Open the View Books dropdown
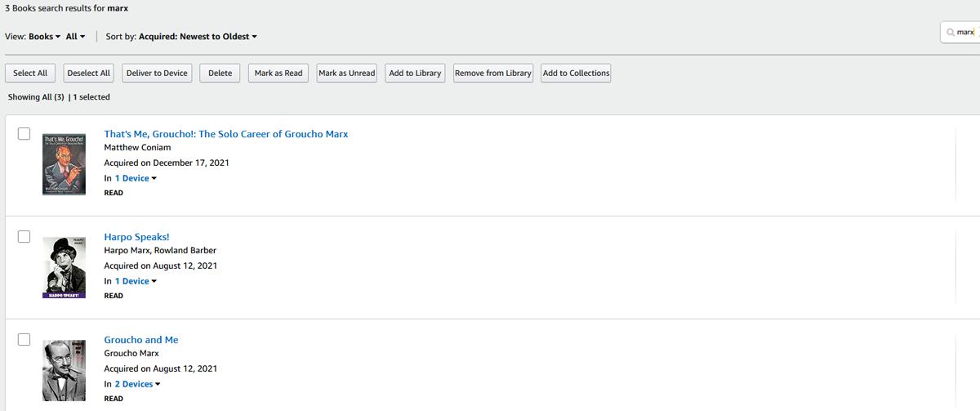 click(x=45, y=37)
